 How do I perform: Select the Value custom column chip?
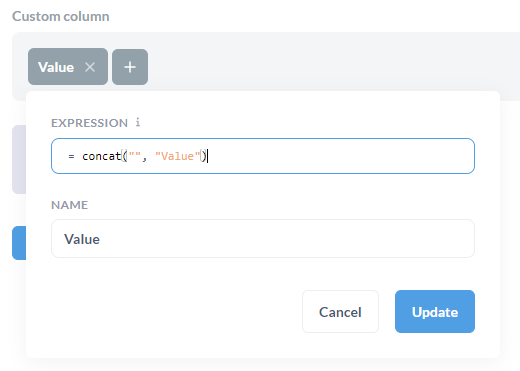(x=56, y=67)
